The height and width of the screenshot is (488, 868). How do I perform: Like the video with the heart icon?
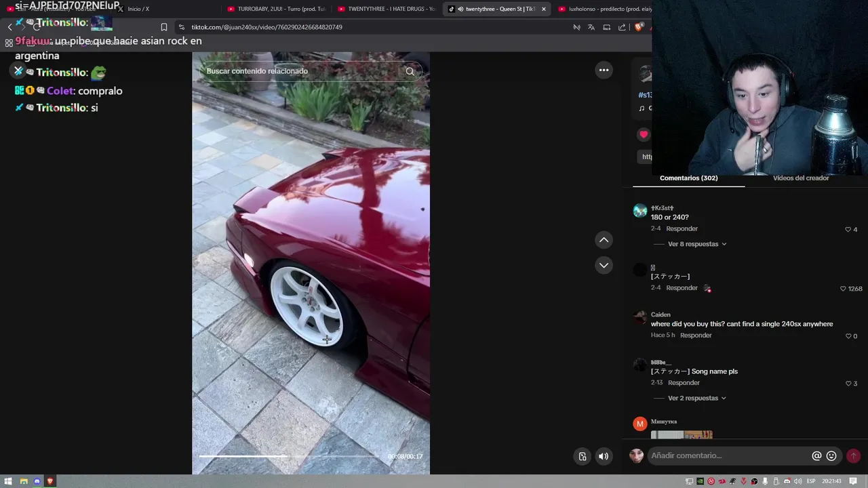(644, 134)
